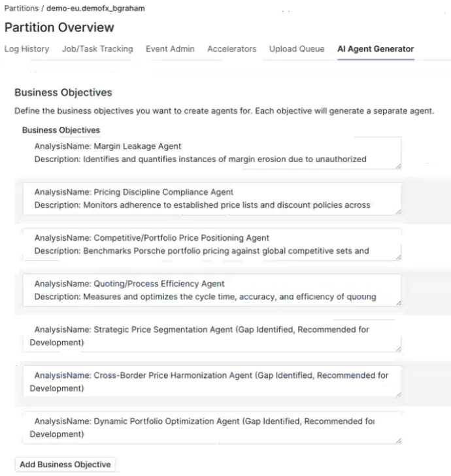Click resize grip of Margin Leakage Agent box
The width and height of the screenshot is (451, 476).
click(x=398, y=166)
